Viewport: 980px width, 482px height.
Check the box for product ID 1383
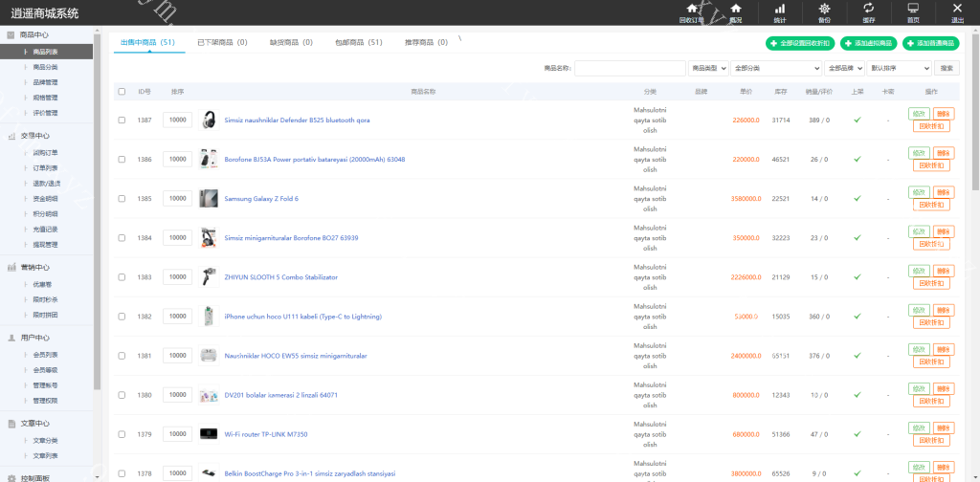coord(122,276)
